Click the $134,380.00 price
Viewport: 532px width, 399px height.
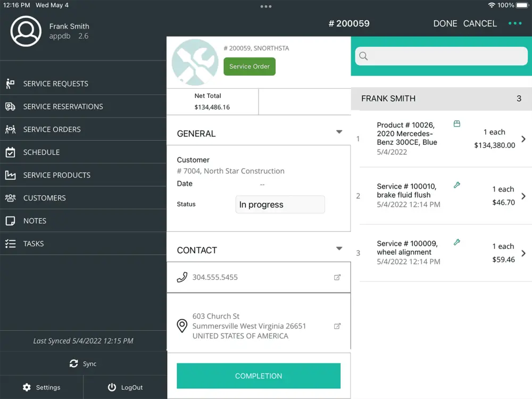494,145
